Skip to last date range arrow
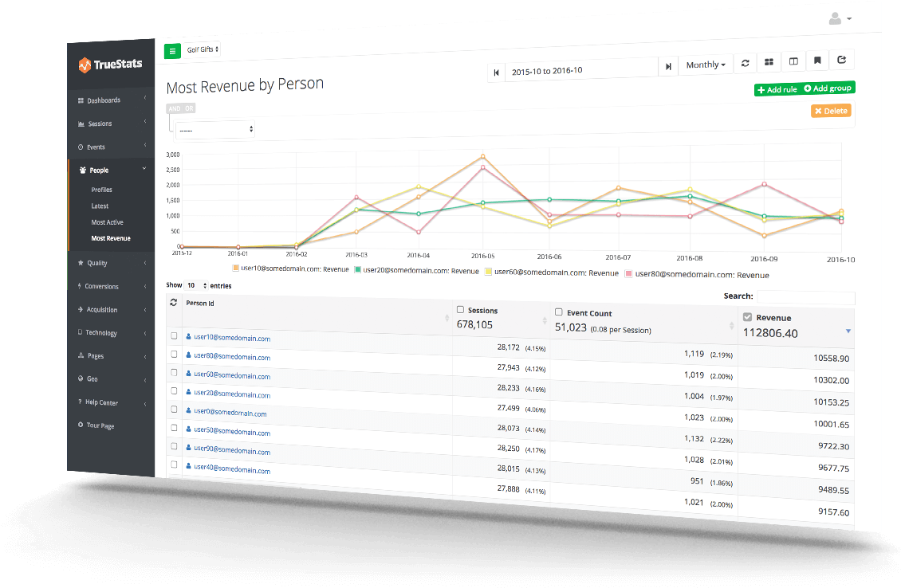 coord(668,67)
